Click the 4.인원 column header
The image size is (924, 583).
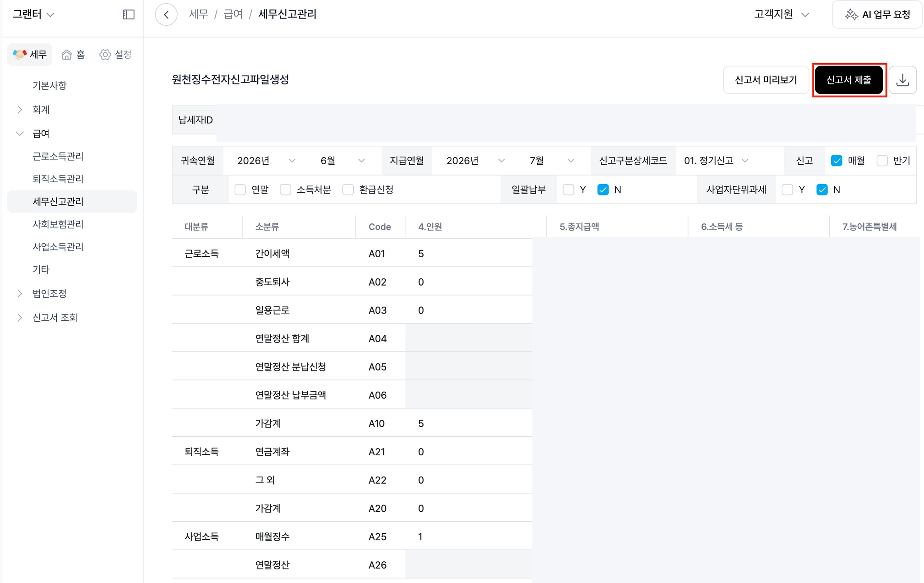point(430,227)
